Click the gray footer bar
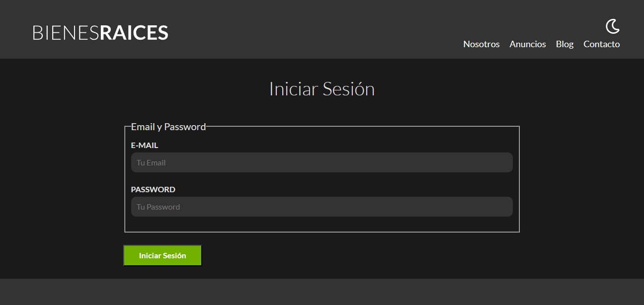Viewport: 644px width, 305px height. coord(322,292)
